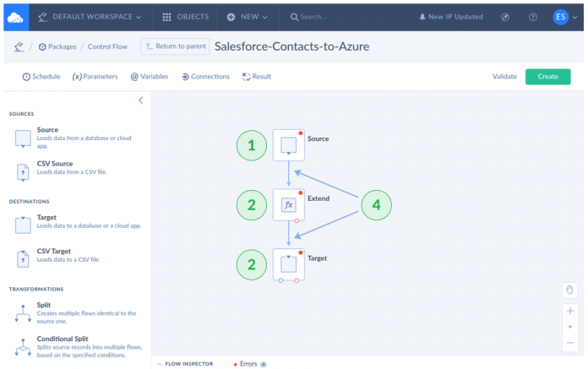The height and width of the screenshot is (369, 588).
Task: Collapse the components side panel
Action: point(141,100)
